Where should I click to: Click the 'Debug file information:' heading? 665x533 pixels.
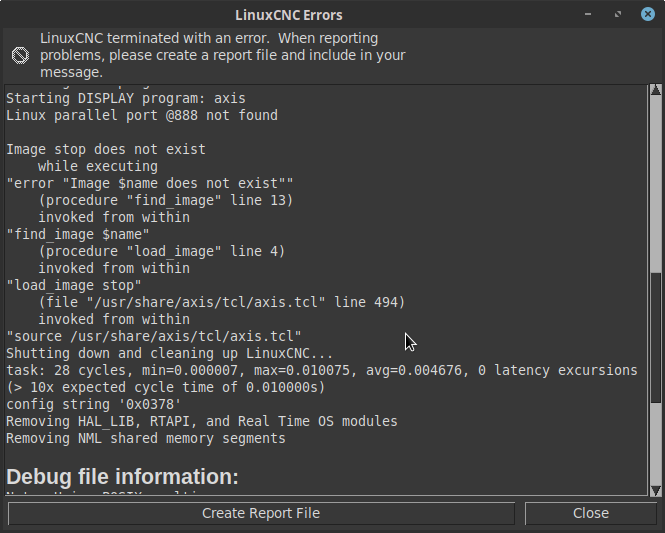[x=123, y=477]
